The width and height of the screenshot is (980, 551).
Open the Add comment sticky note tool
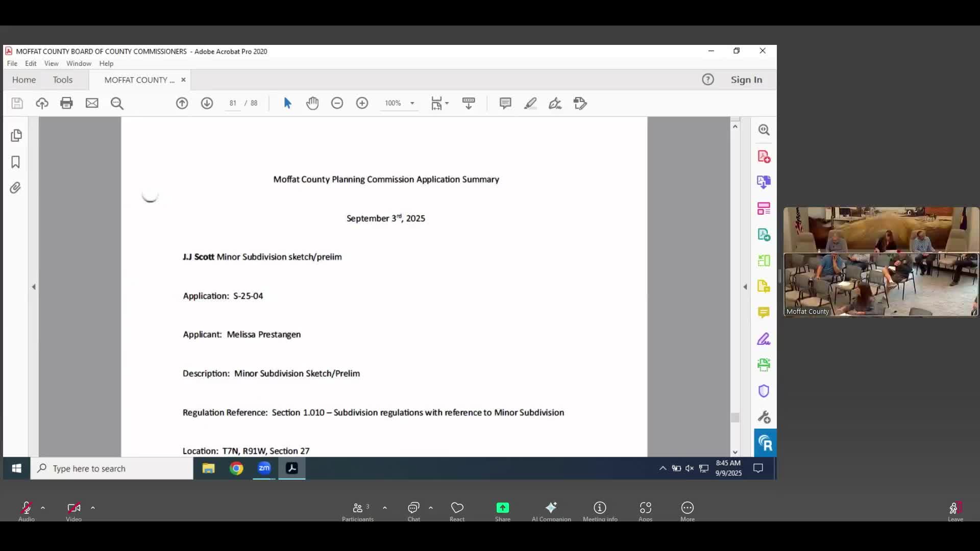point(505,103)
